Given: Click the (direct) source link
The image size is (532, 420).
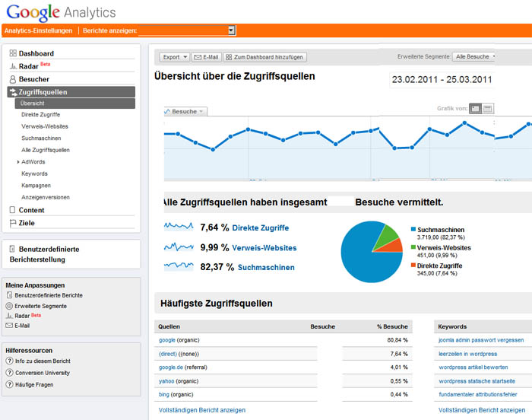Looking at the screenshot, I should click(x=168, y=354).
